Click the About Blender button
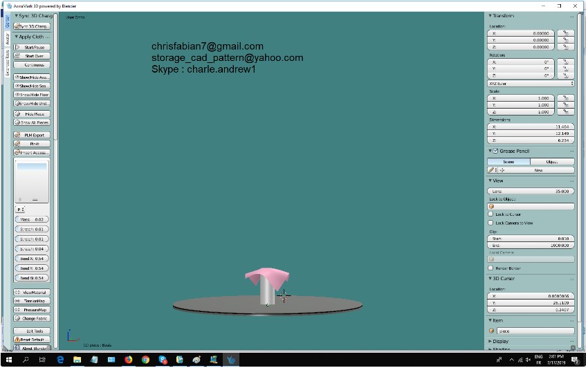This screenshot has width=588, height=368. pos(32,348)
